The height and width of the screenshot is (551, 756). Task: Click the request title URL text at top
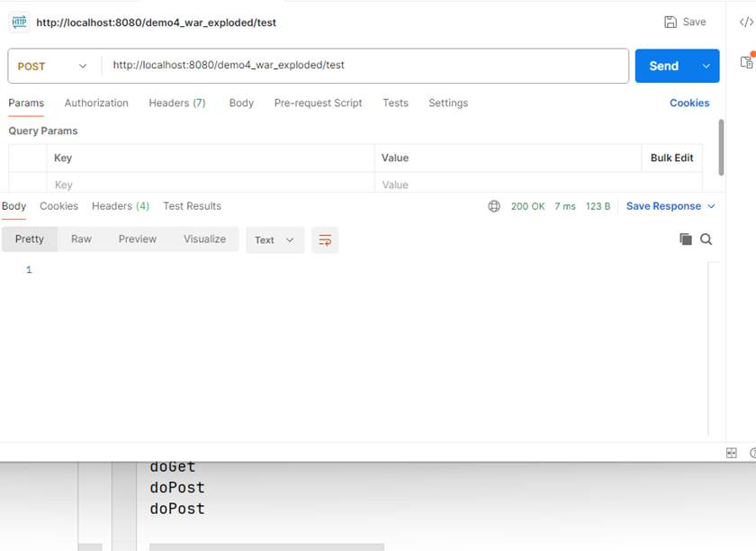(157, 23)
